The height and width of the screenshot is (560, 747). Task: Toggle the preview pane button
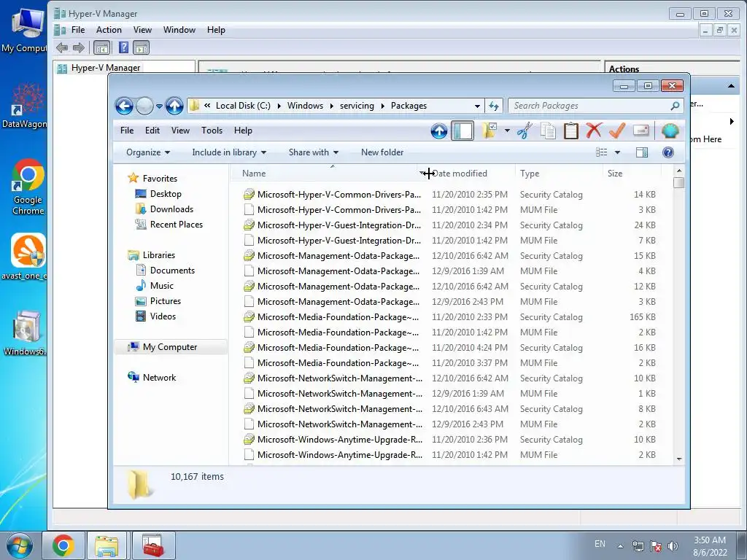point(642,152)
